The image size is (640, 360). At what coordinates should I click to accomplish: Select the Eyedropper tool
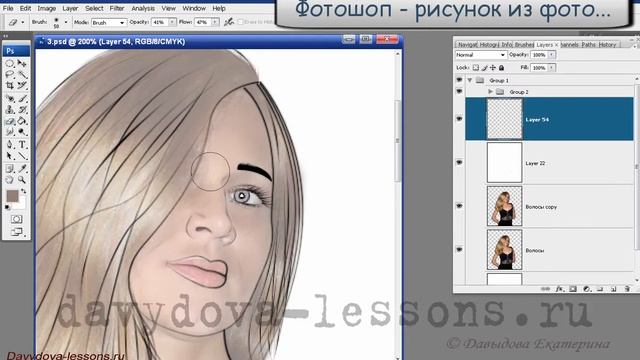[22, 169]
